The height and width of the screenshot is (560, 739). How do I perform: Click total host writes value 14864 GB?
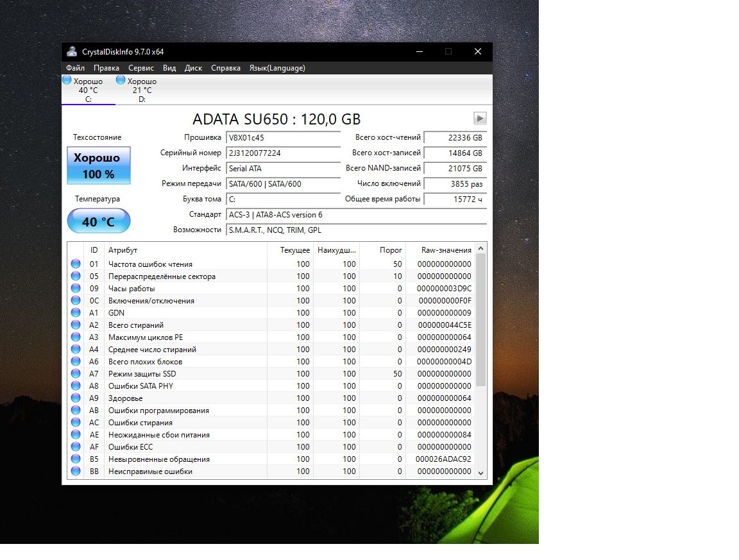(x=455, y=153)
